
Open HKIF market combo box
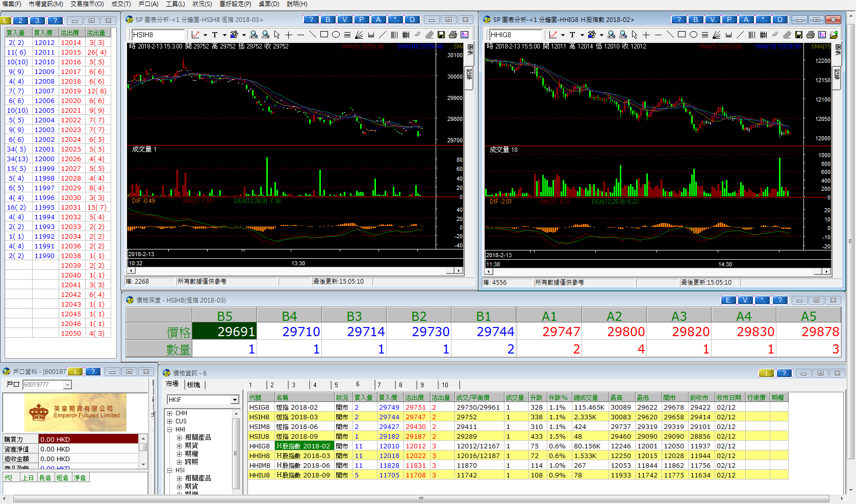(x=203, y=399)
